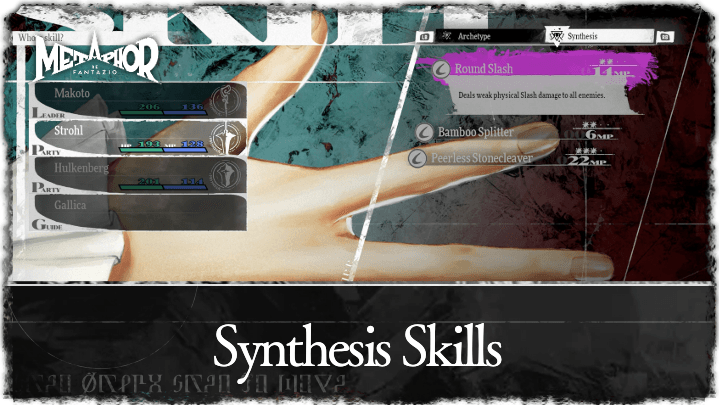Viewport: 720px width, 405px height.
Task: Click Makoto's green HP bar
Action: click(141, 112)
